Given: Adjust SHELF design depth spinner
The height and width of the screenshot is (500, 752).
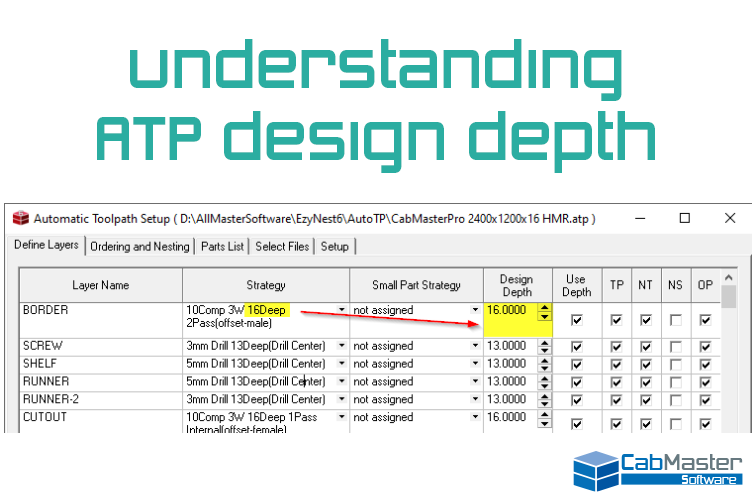Looking at the screenshot, I should pyautogui.click(x=544, y=365).
